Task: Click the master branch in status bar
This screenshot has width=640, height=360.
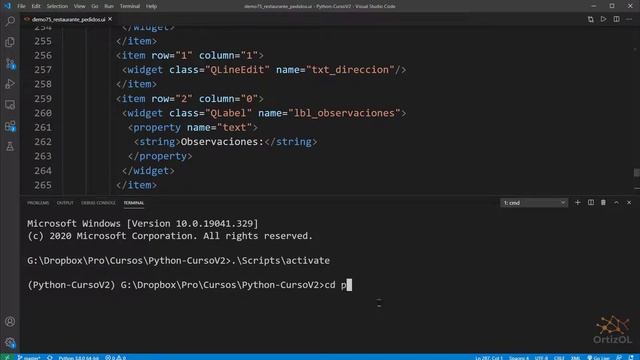Action: 29,358
